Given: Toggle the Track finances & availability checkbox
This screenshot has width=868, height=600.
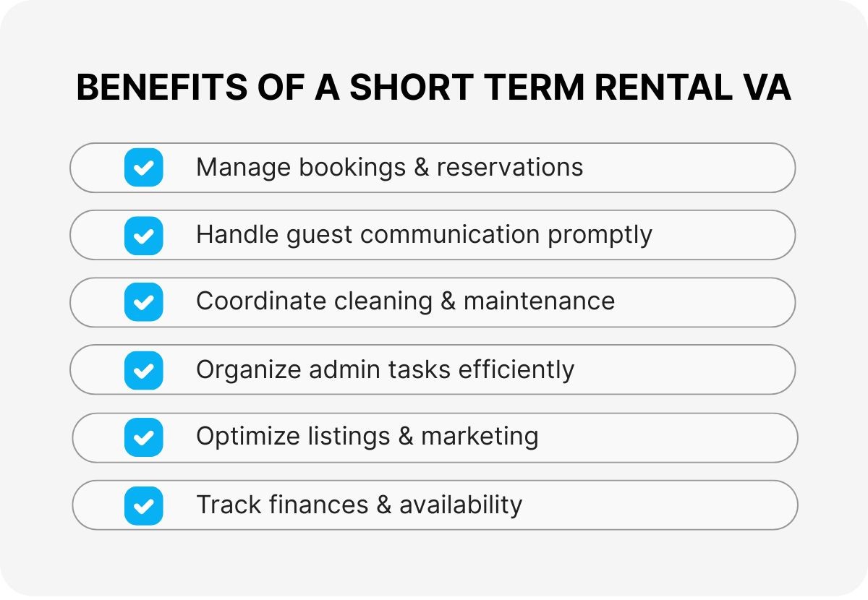Looking at the screenshot, I should click(143, 505).
